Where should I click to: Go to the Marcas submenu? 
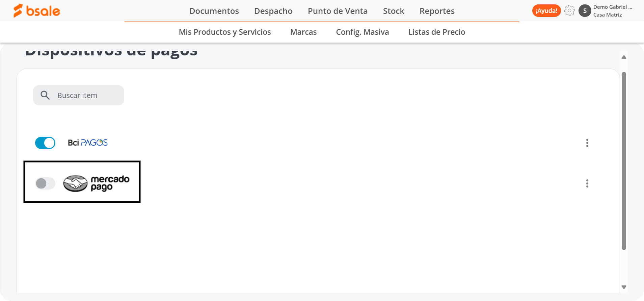pos(303,32)
